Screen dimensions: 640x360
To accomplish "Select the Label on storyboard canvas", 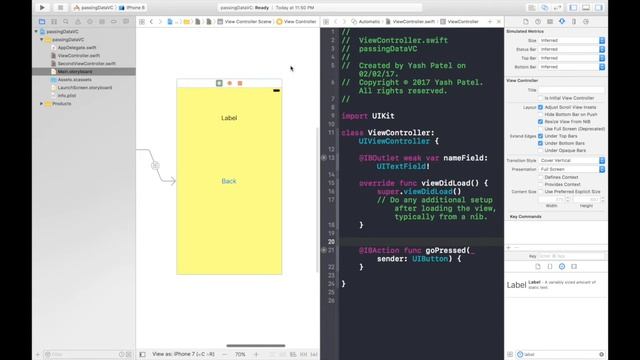I will [229, 118].
